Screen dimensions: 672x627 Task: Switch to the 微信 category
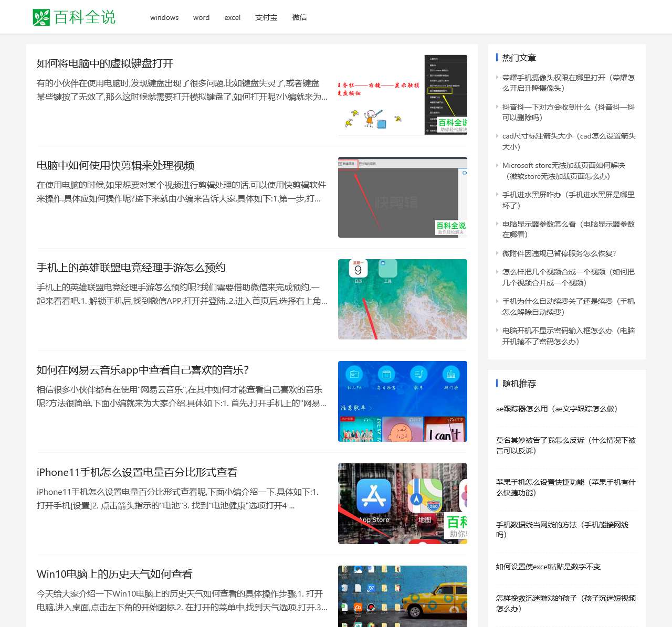(x=299, y=17)
